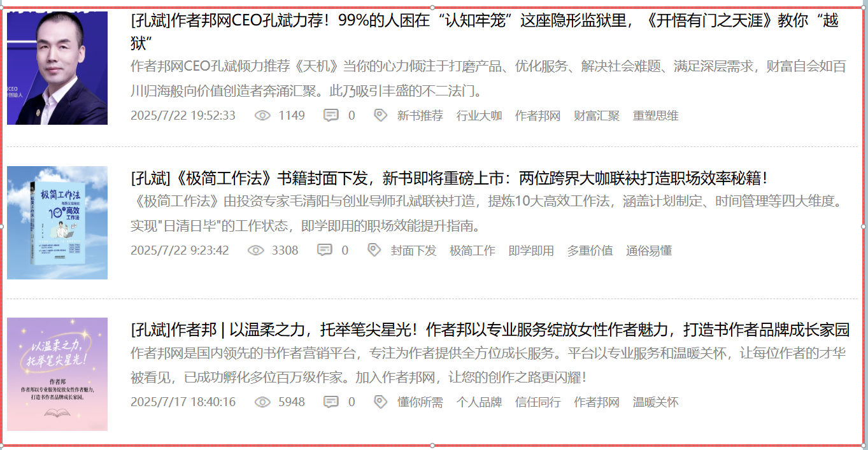Click the comment icon in the 5948-view article row
The width and height of the screenshot is (868, 450).
coord(331,402)
